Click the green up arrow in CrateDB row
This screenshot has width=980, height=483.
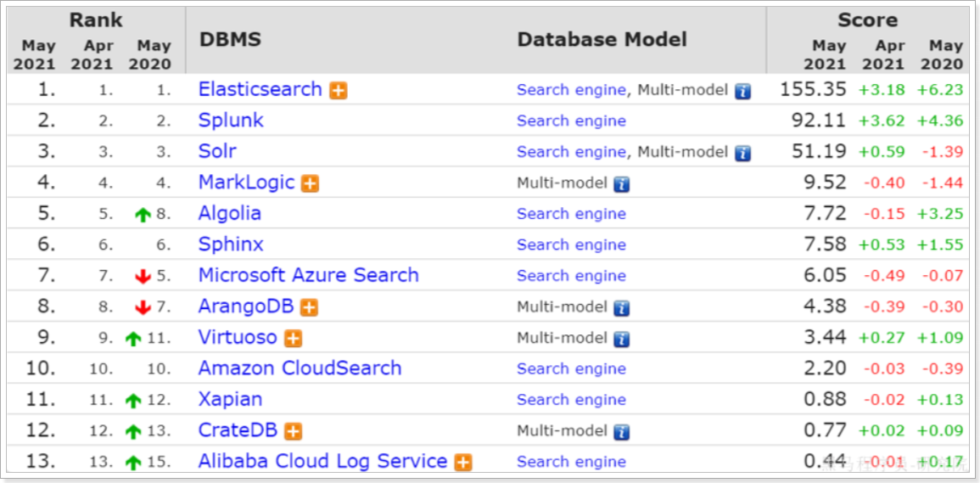(x=133, y=432)
